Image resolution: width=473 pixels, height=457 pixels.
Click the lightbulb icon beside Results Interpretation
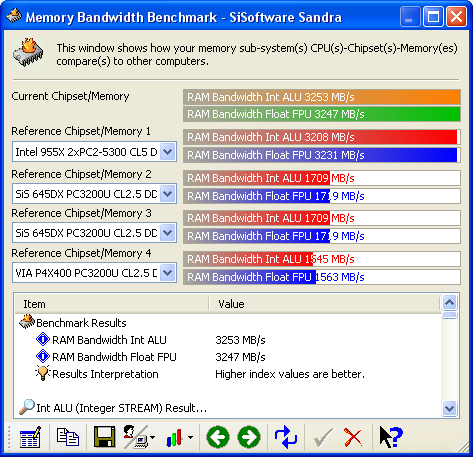pyautogui.click(x=43, y=373)
